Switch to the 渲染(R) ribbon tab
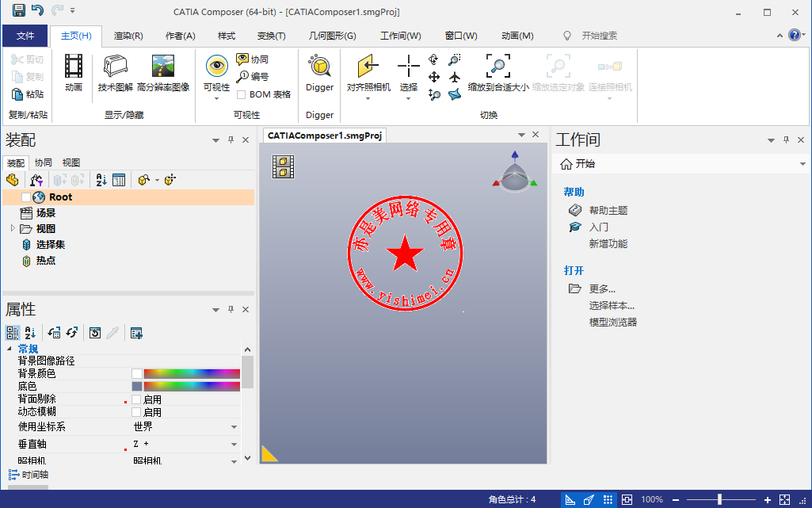Screen dimensions: 812x508 [x=128, y=36]
